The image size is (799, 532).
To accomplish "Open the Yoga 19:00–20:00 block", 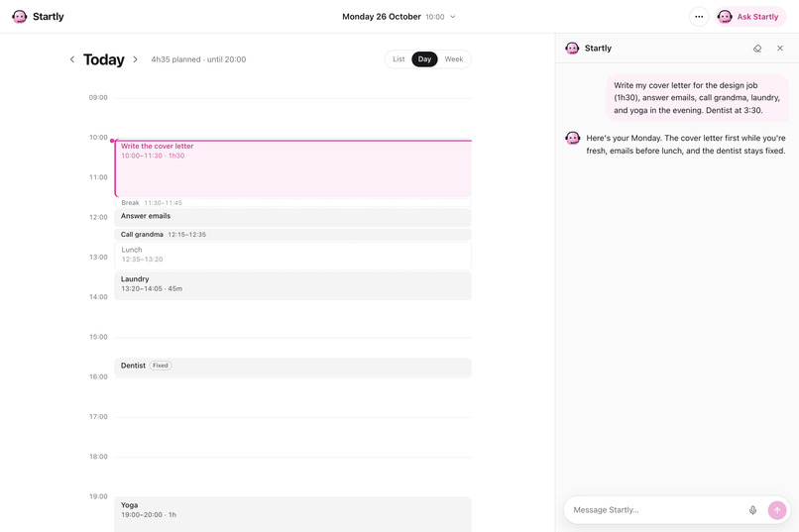I will [x=293, y=514].
